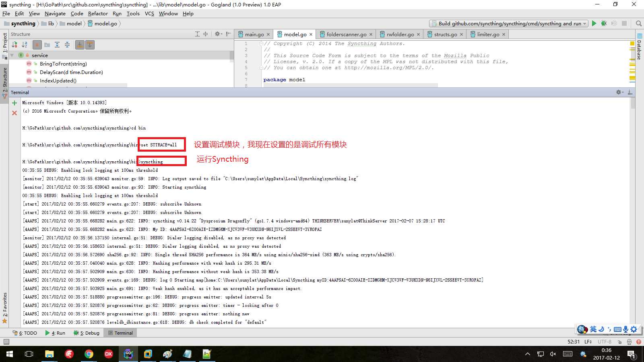
Task: Collapse all nodes in Structure toolbar
Action: (67, 45)
